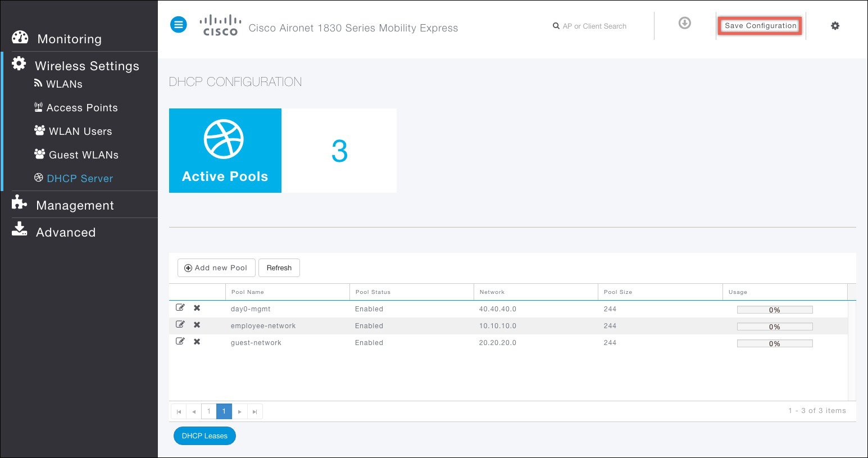This screenshot has height=458, width=868.
Task: Open the hamburger navigation menu
Action: 178,24
